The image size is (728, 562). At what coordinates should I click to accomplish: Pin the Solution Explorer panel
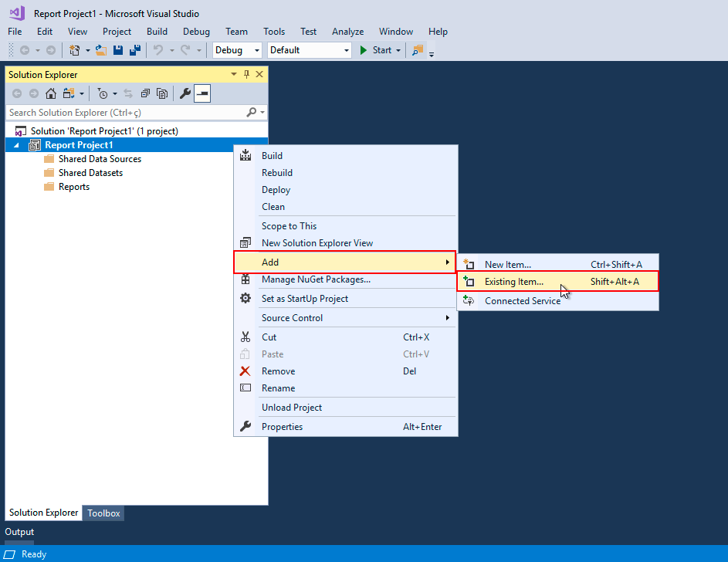(x=246, y=74)
